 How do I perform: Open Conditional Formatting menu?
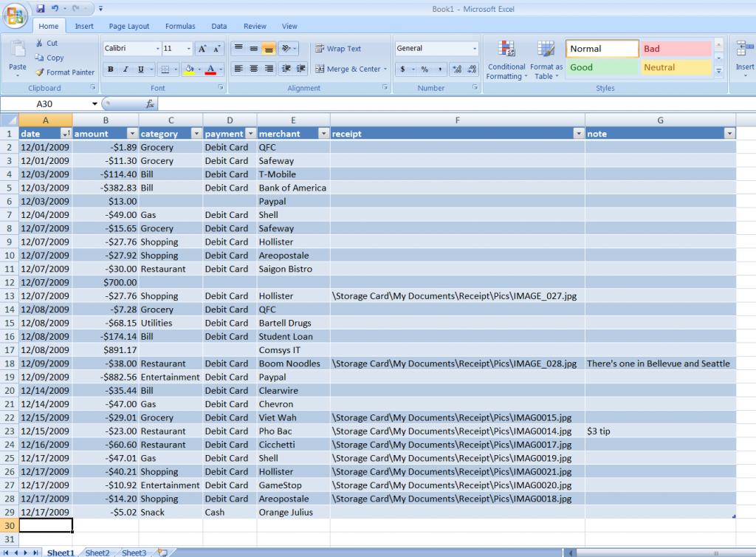(x=506, y=61)
